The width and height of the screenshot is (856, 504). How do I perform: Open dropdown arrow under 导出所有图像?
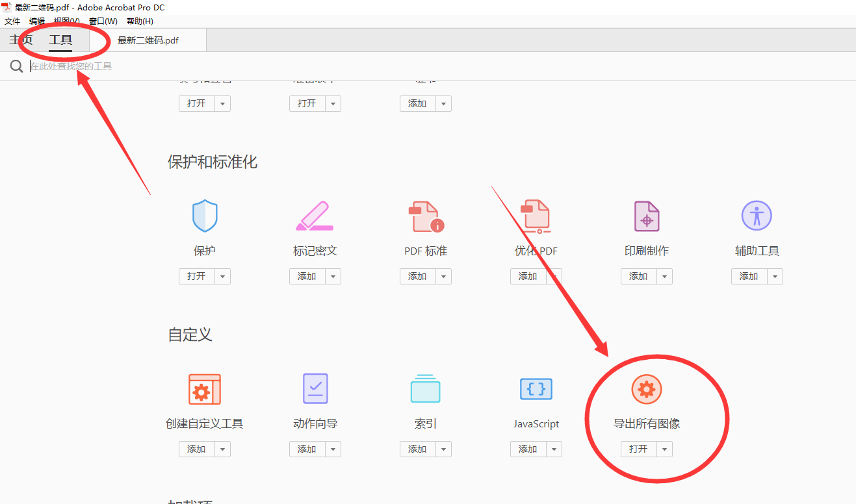pyautogui.click(x=664, y=449)
